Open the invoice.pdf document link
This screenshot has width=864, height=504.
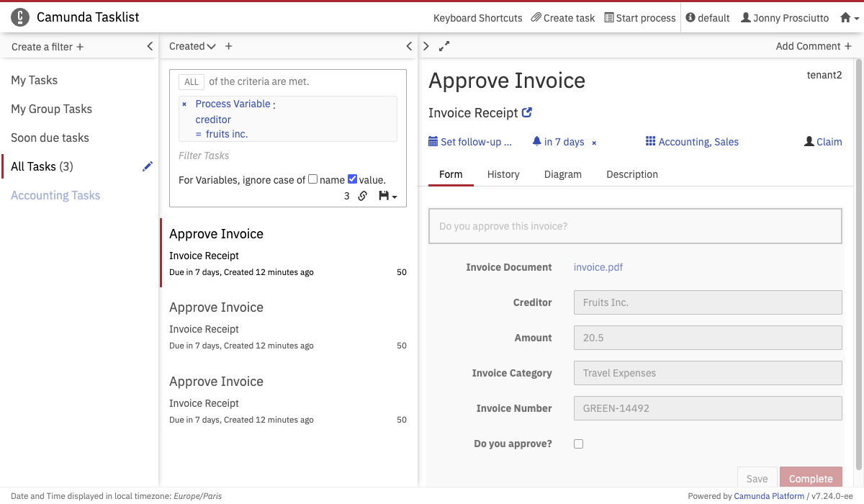point(598,267)
